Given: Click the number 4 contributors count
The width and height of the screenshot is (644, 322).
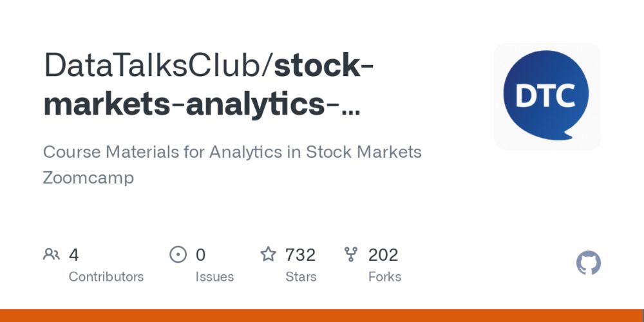Looking at the screenshot, I should [74, 255].
